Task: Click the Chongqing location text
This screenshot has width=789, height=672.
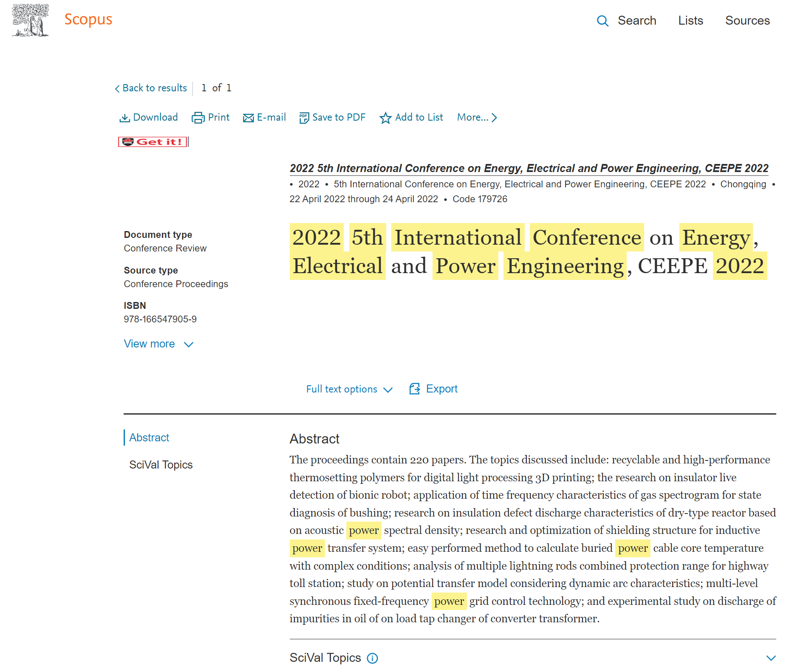Action: pyautogui.click(x=743, y=184)
